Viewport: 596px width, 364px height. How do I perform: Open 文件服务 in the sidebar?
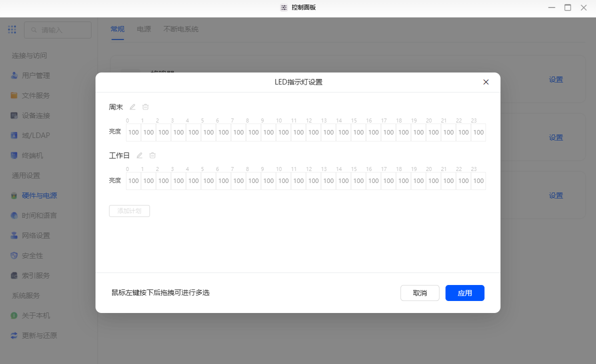tap(35, 95)
